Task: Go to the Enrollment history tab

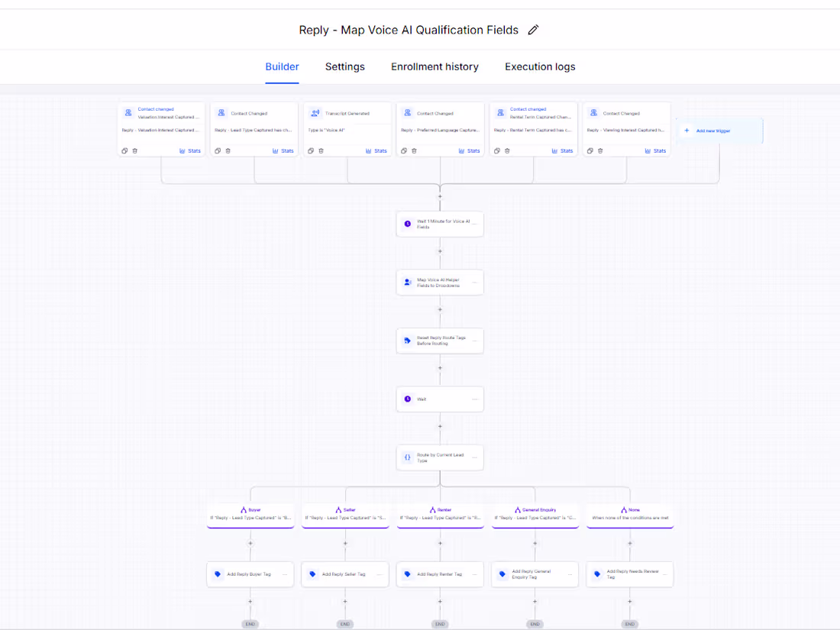Action: 435,67
